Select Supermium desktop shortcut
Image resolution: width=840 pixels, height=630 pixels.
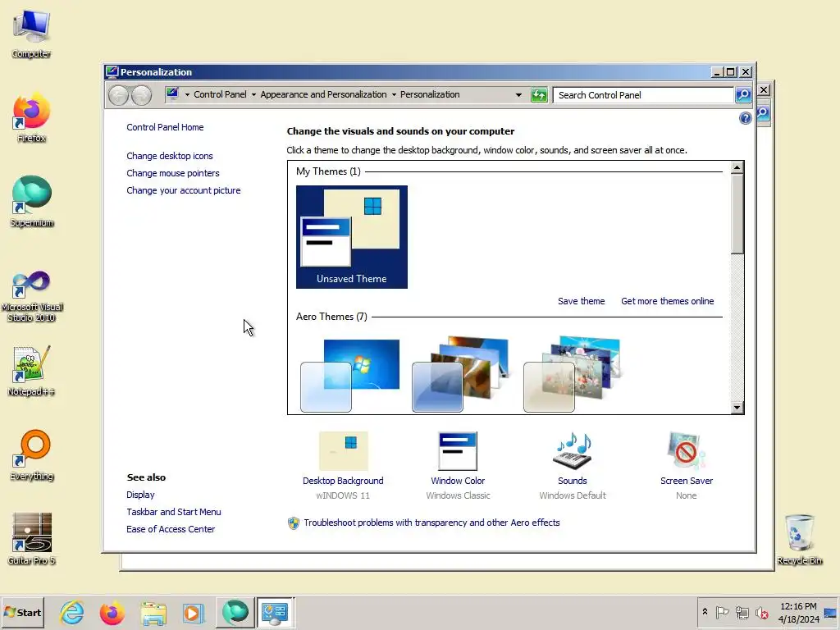(32, 202)
